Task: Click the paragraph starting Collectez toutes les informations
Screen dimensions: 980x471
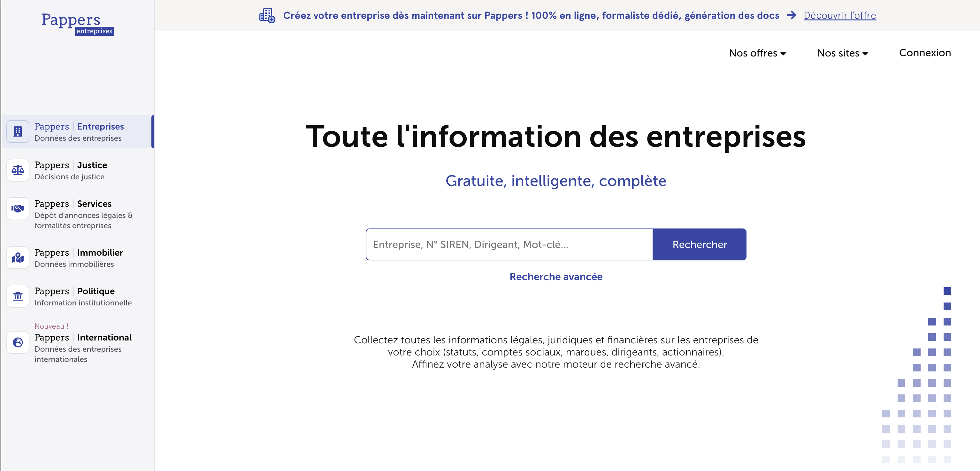Action: pos(556,352)
